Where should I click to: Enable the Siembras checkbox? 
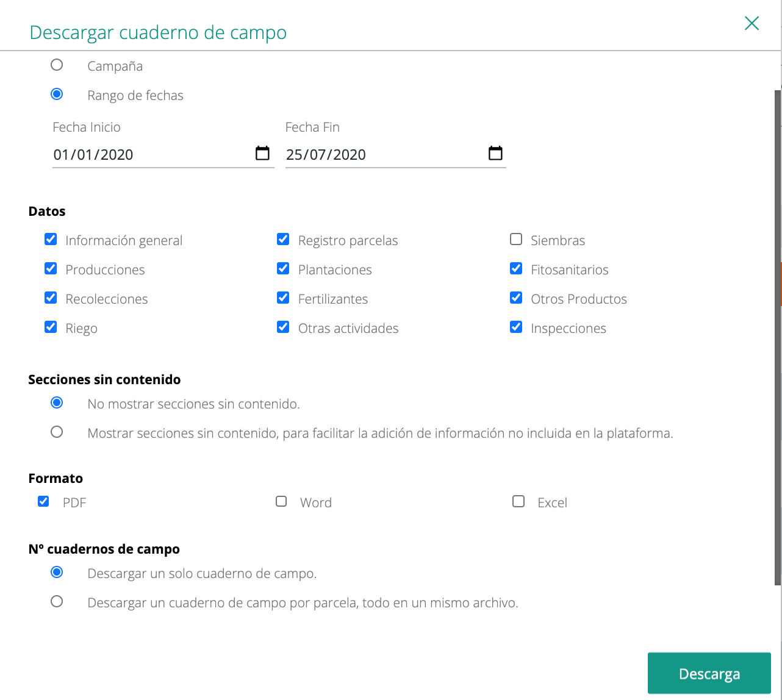tap(516, 239)
